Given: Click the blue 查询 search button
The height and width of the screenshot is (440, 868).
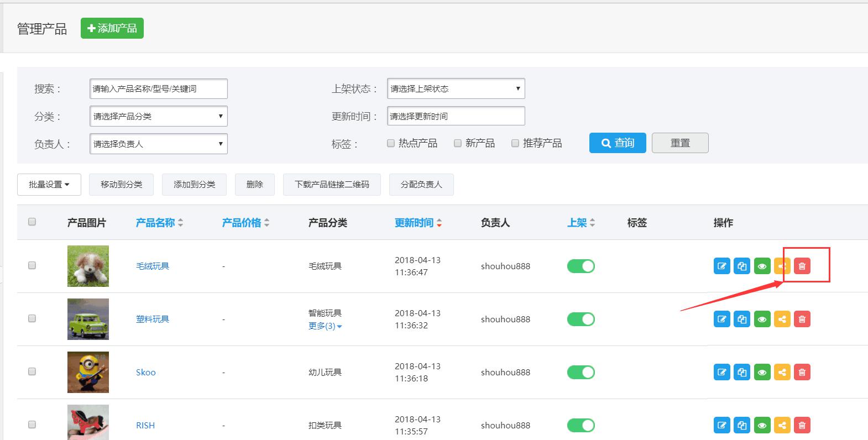Looking at the screenshot, I should [x=617, y=143].
